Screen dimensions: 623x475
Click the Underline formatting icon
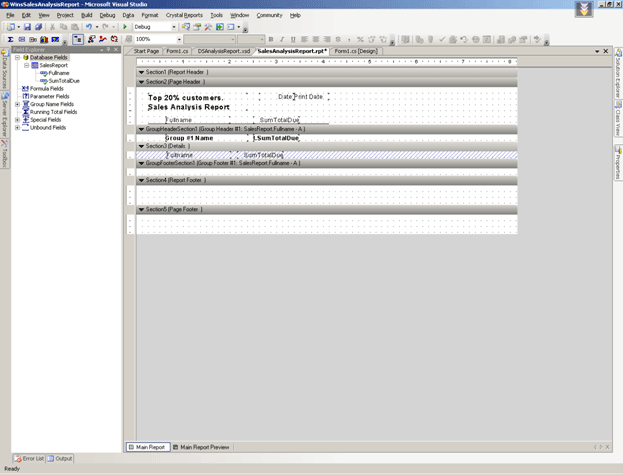293,39
